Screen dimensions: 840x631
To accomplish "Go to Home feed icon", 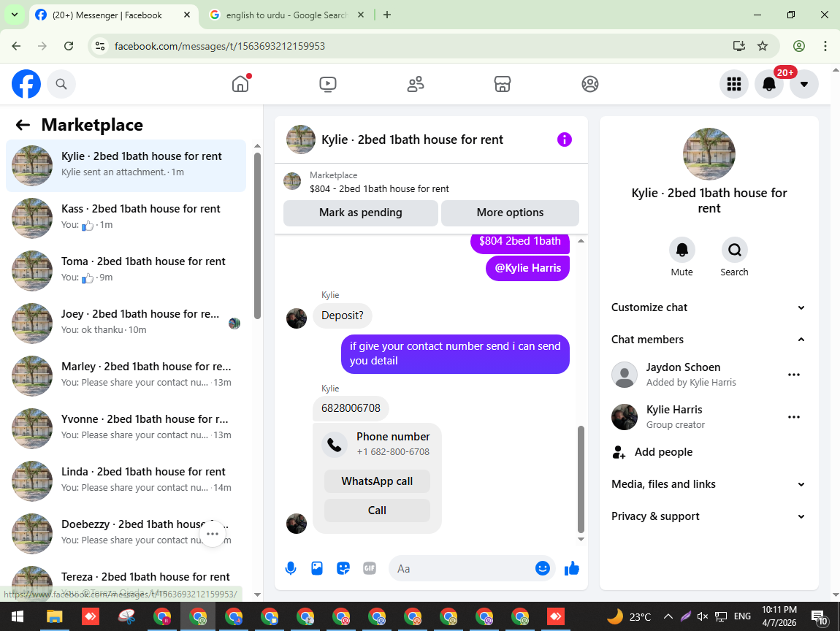I will (x=240, y=84).
